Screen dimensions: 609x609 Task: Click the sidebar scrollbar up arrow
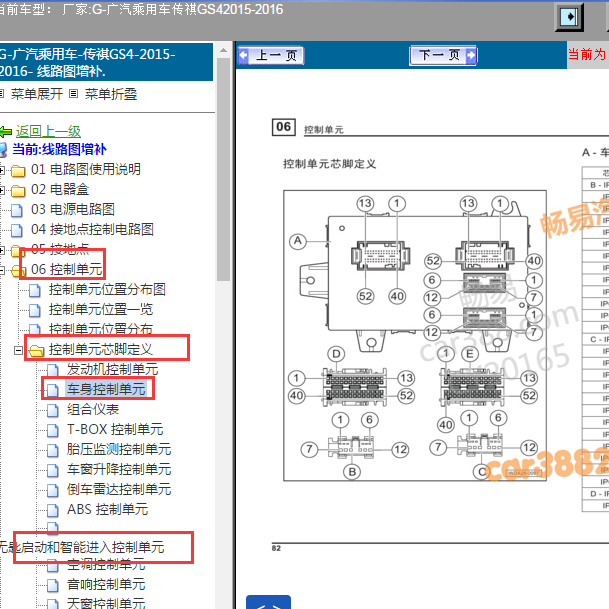point(223,50)
